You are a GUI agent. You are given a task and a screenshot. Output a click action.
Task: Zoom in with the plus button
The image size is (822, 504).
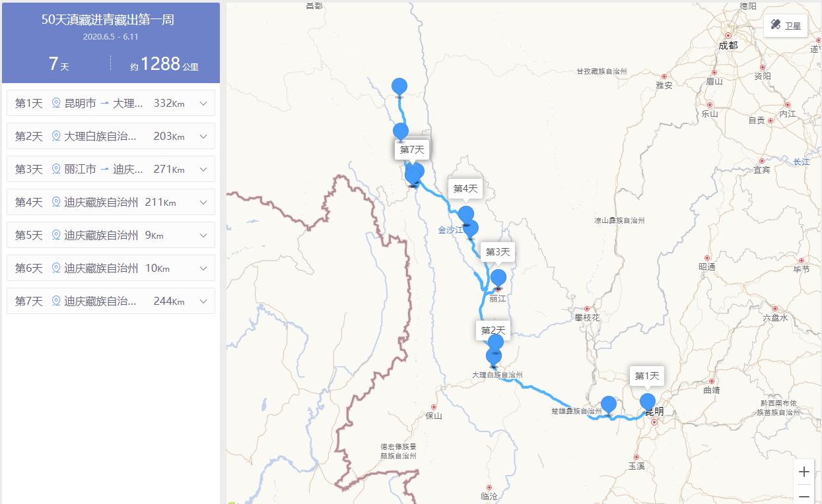point(804,472)
